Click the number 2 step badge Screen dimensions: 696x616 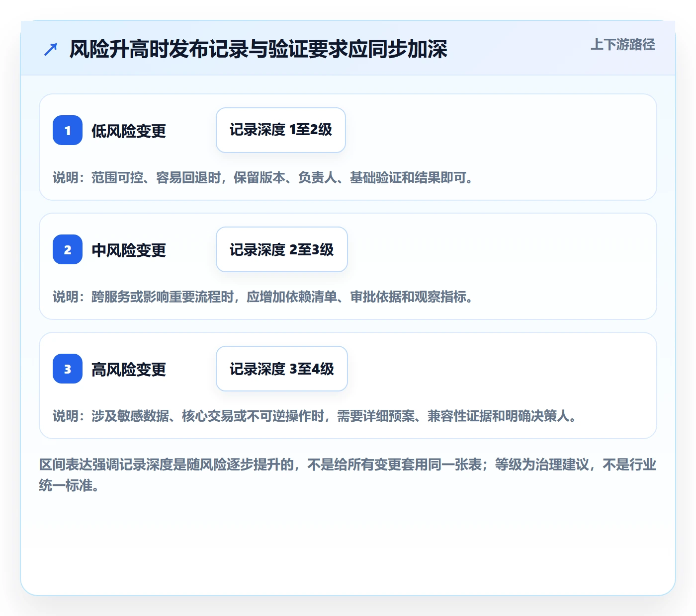(68, 249)
